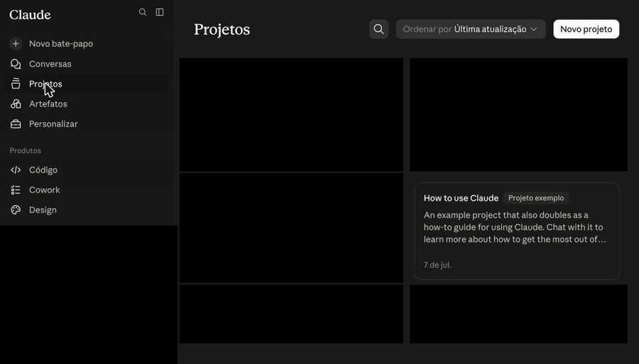This screenshot has width=639, height=364.
Task: Open the Personalizar section
Action: (53, 123)
